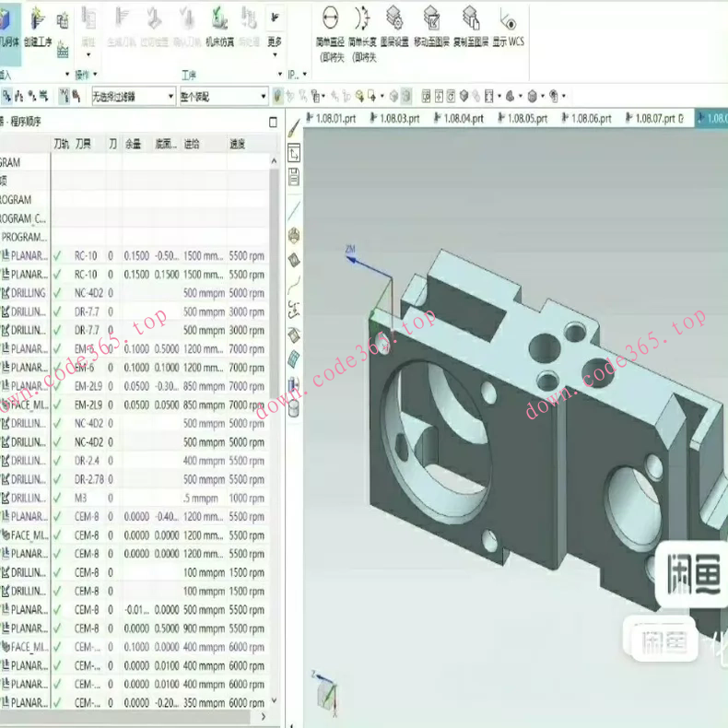728x728 pixels.
Task: Click the 后处理 post process icon
Action: (x=249, y=28)
